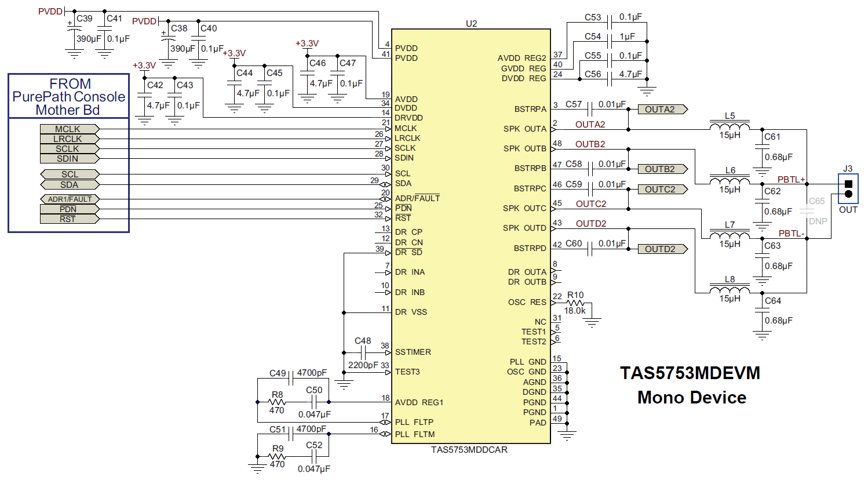Click the FROM PurePath Console Mother Bd header
This screenshot has width=868, height=480.
[68, 97]
